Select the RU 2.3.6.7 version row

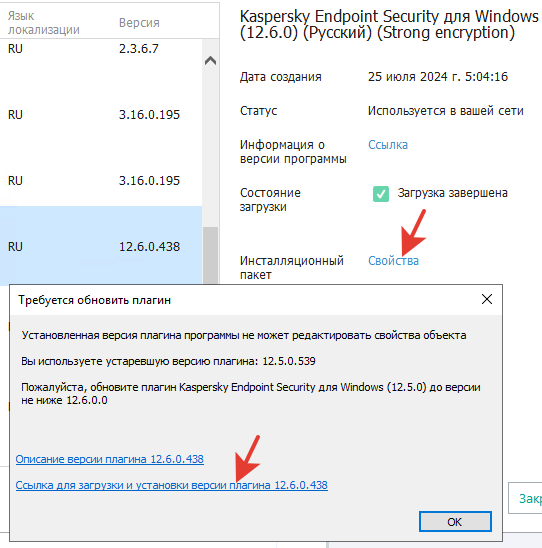[x=101, y=49]
